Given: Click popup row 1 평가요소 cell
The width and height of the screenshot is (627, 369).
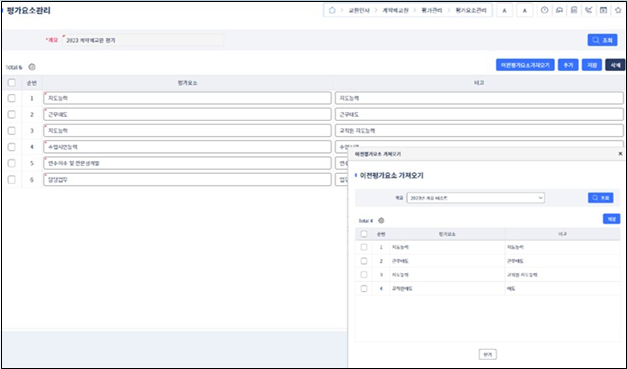Looking at the screenshot, I should [447, 247].
